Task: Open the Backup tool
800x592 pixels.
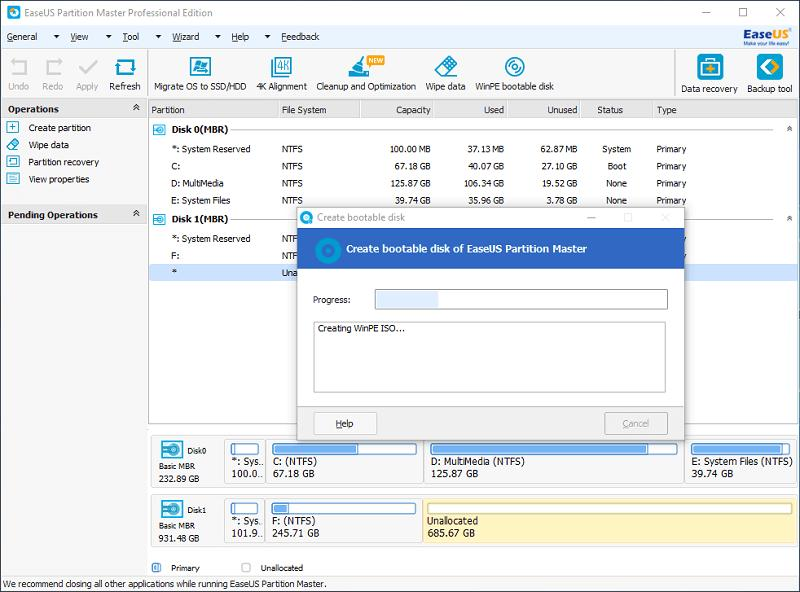Action: click(x=770, y=74)
